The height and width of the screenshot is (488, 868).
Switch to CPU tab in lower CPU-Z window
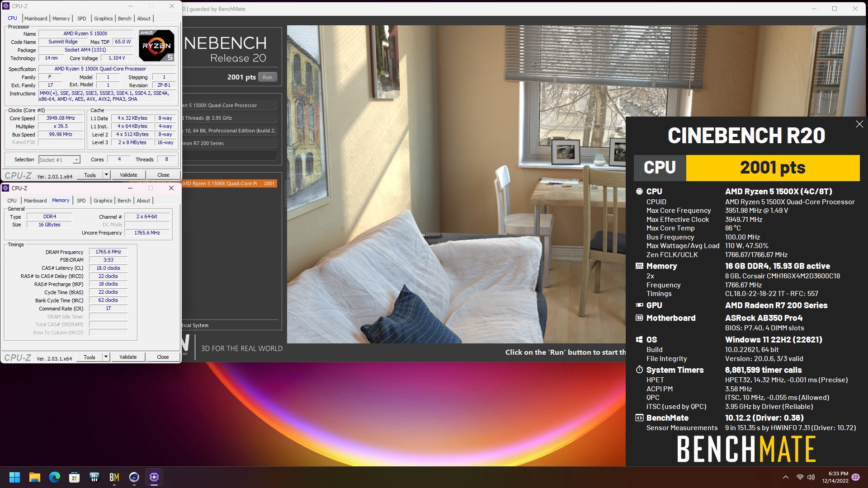point(12,201)
